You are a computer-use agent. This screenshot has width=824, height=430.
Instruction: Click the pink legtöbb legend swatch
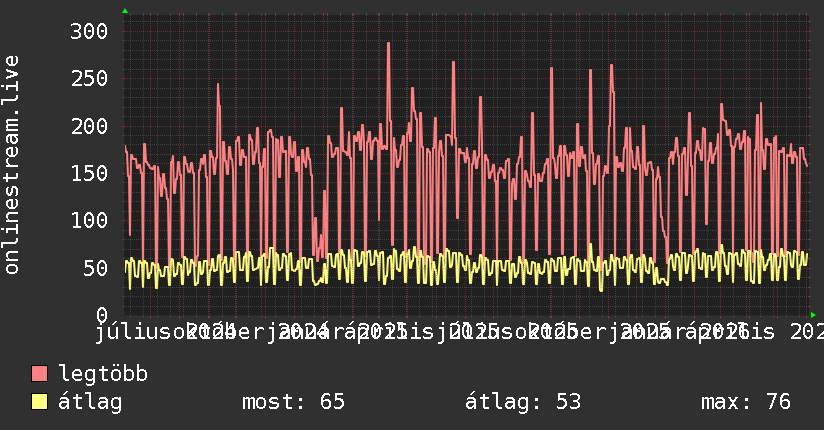39,374
